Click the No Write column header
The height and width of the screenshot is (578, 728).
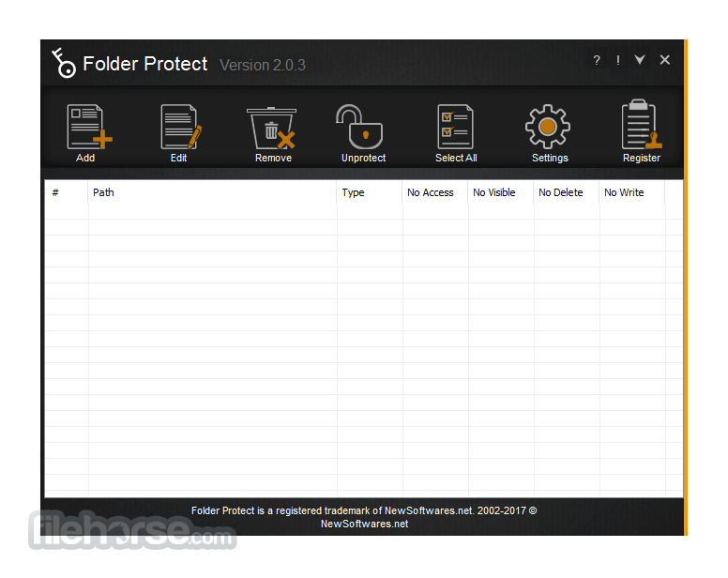tap(632, 192)
